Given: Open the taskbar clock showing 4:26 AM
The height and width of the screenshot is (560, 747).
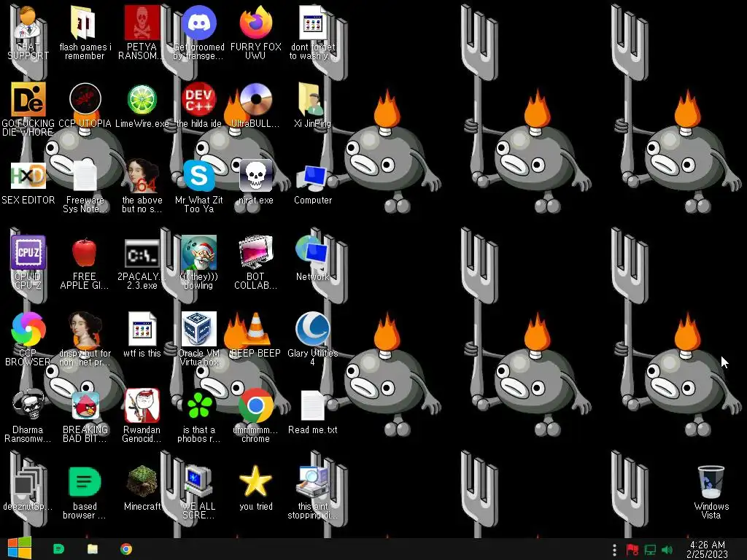Looking at the screenshot, I should pyautogui.click(x=708, y=550).
